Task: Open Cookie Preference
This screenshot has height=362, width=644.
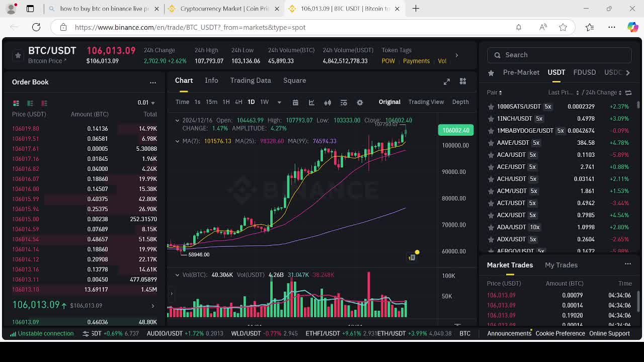Action: pos(560,333)
